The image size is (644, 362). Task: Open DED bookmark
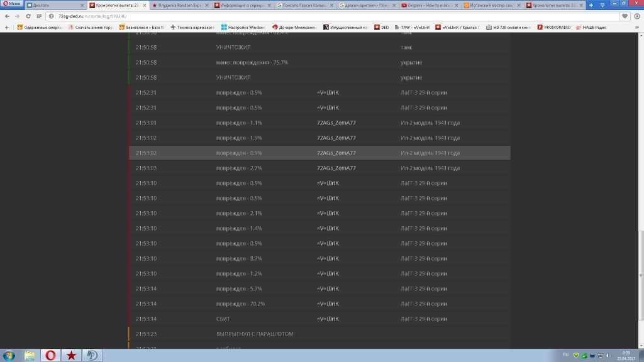pyautogui.click(x=382, y=27)
